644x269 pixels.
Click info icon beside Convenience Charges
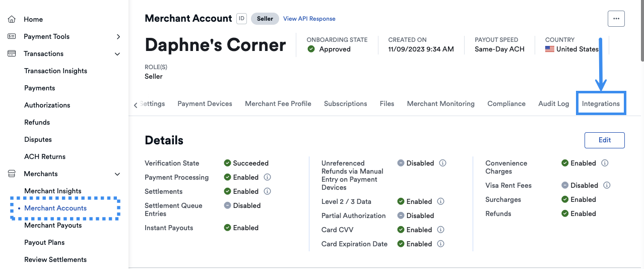point(605,163)
